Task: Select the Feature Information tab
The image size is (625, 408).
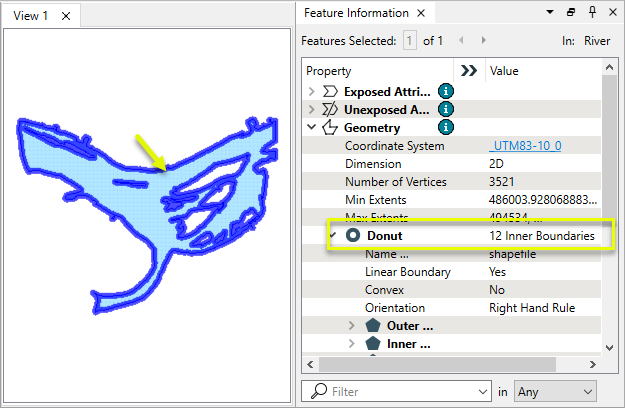Action: pyautogui.click(x=355, y=13)
